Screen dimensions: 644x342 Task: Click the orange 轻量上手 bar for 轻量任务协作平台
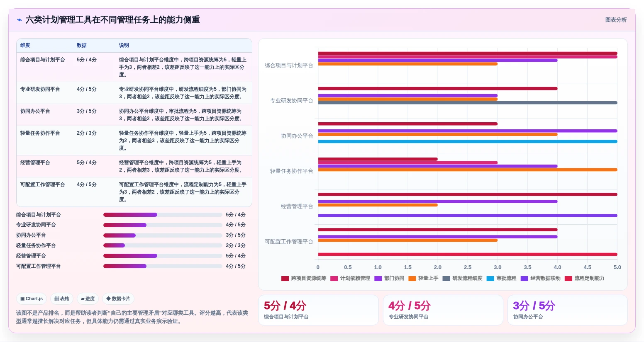tap(468, 170)
